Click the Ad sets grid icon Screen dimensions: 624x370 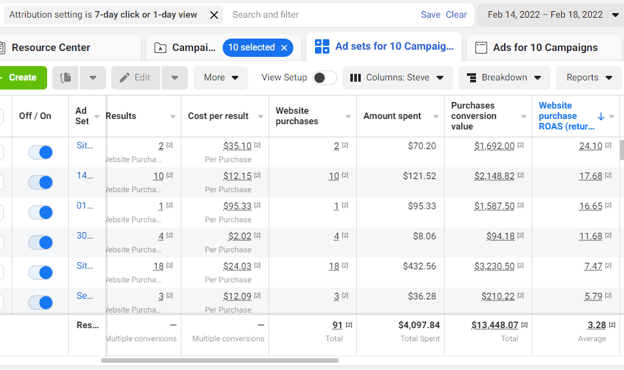pos(322,47)
